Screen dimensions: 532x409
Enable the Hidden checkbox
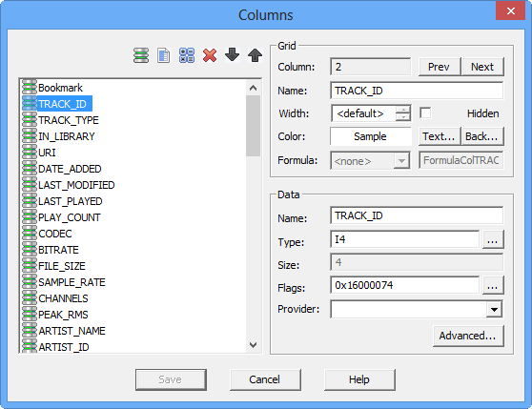pos(425,112)
